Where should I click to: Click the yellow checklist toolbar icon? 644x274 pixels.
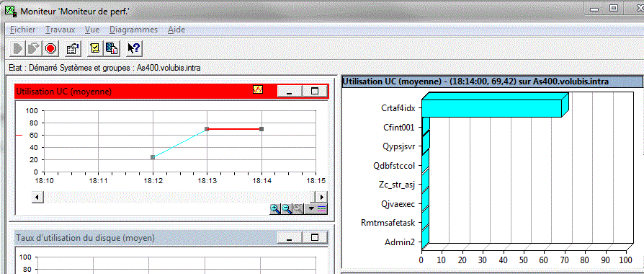pyautogui.click(x=94, y=48)
